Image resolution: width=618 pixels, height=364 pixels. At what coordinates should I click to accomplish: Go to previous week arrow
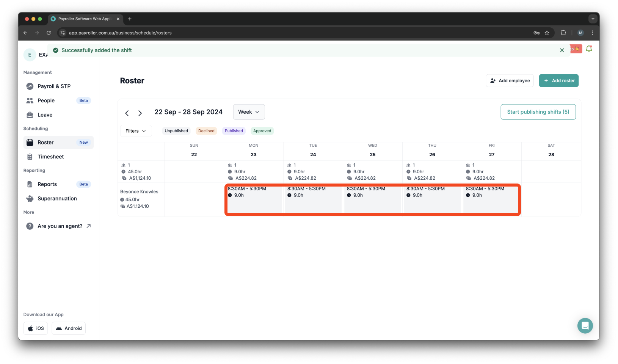(x=127, y=113)
